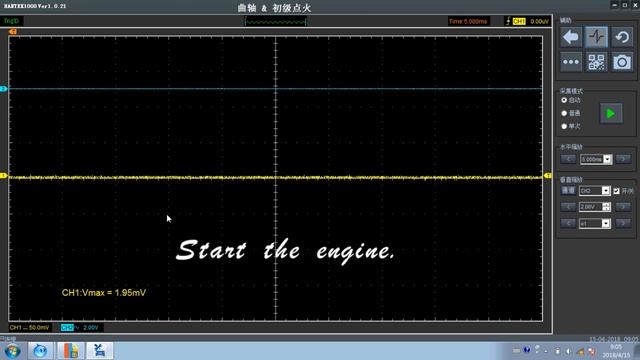Click left arrow beside x1 probe dropdown
640x360 pixels.
click(x=568, y=223)
